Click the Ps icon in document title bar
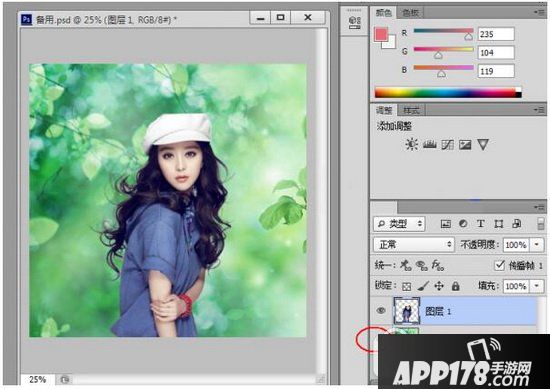Viewport: 550px width, 389px height. (x=27, y=19)
